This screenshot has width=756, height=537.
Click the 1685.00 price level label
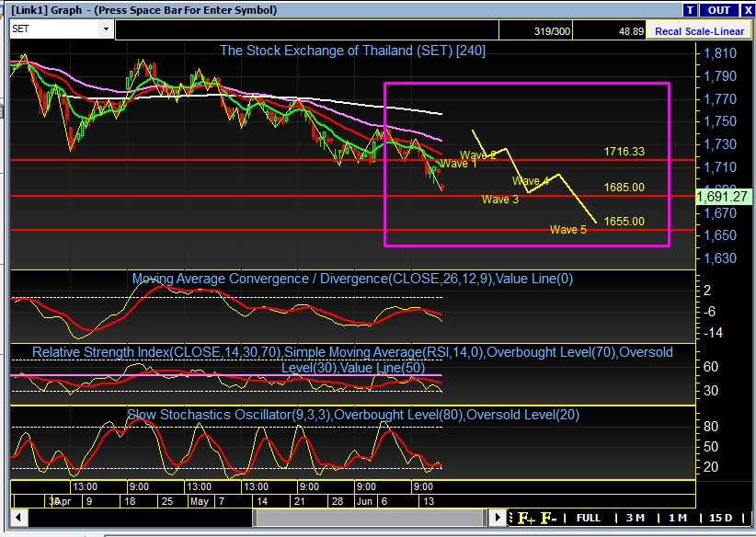pyautogui.click(x=624, y=187)
